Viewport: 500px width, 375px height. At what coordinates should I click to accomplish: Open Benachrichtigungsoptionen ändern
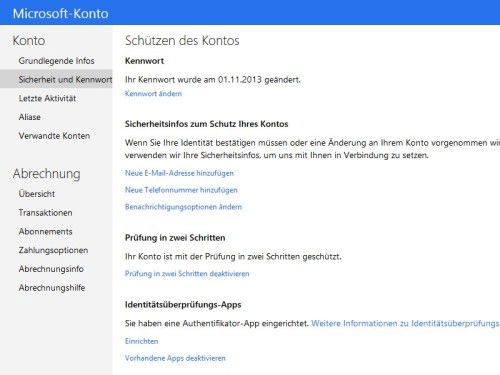[183, 207]
